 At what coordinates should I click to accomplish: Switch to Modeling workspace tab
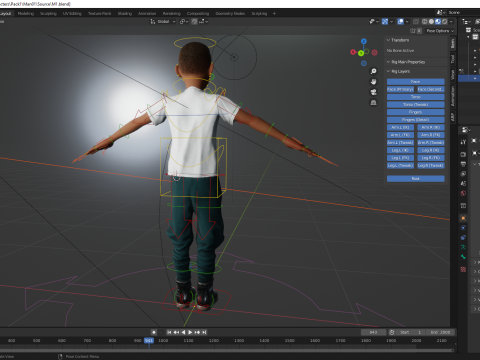coord(26,14)
